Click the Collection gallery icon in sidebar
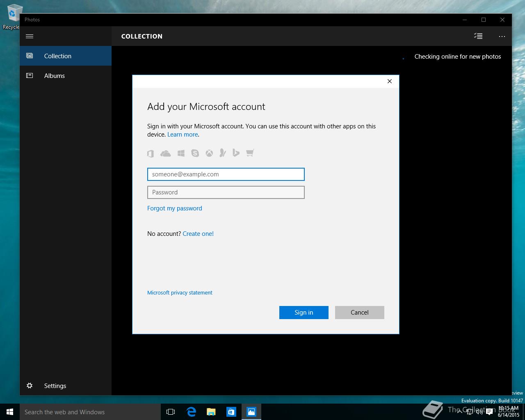Screen dimensions: 525x420 [x=30, y=56]
